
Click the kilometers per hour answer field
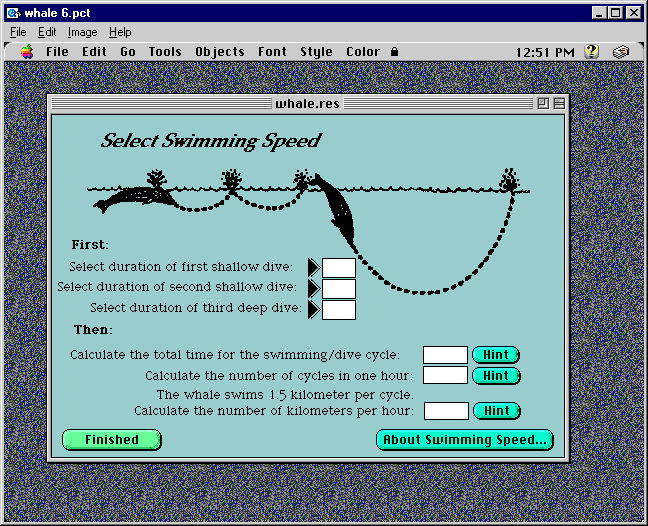pos(446,411)
